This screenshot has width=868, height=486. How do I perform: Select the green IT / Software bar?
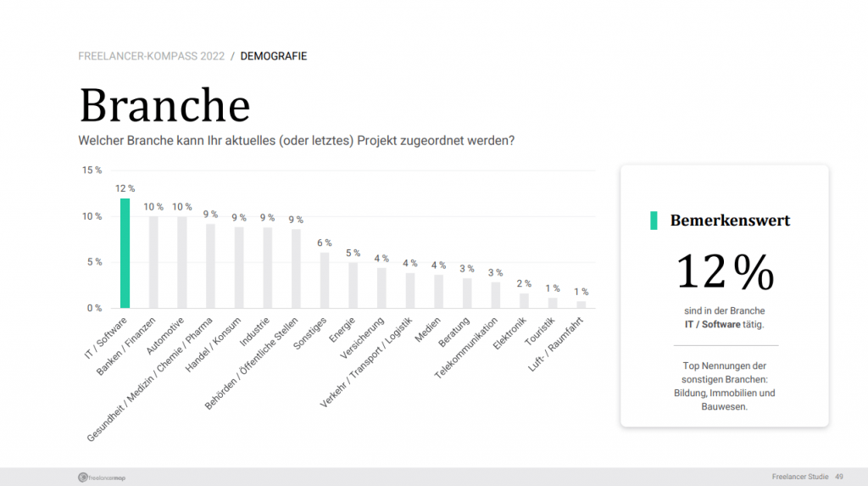tap(125, 254)
